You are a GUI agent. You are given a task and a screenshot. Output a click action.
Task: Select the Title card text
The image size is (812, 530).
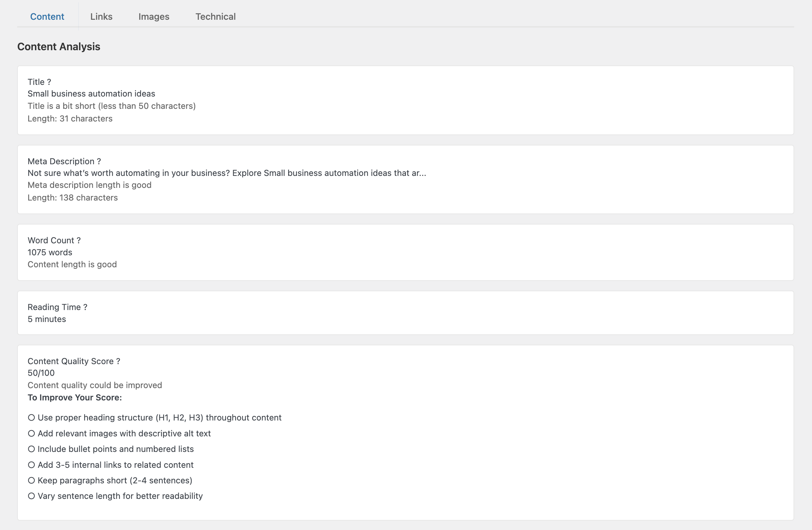point(91,94)
